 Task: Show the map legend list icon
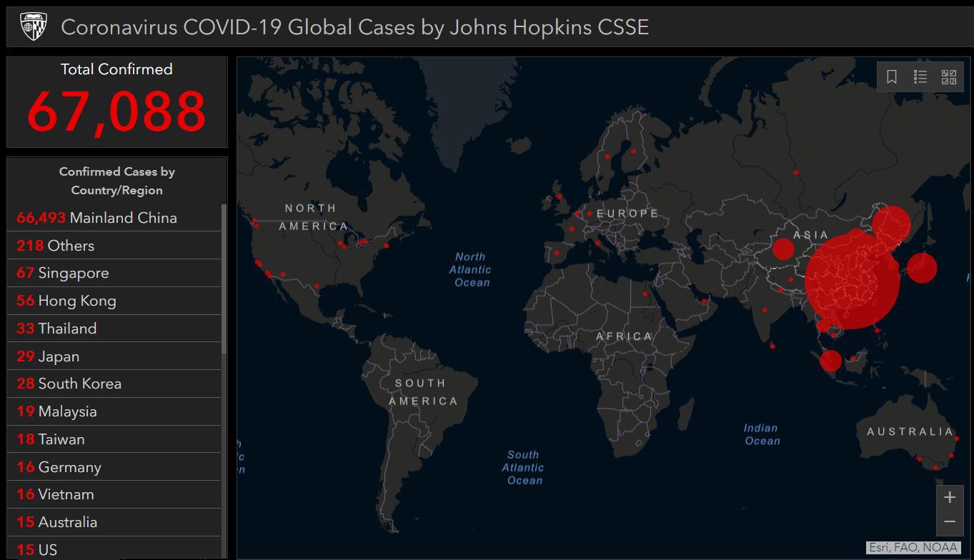920,77
